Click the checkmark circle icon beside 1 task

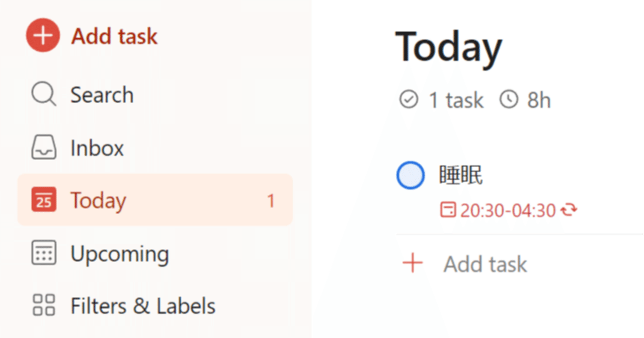(x=409, y=100)
